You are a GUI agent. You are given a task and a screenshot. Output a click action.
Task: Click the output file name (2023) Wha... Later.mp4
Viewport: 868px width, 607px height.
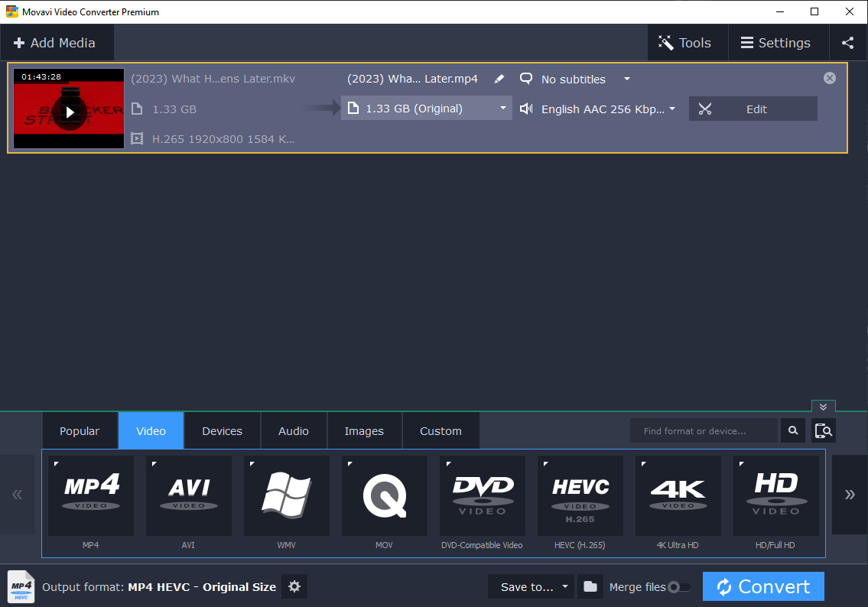pos(412,79)
